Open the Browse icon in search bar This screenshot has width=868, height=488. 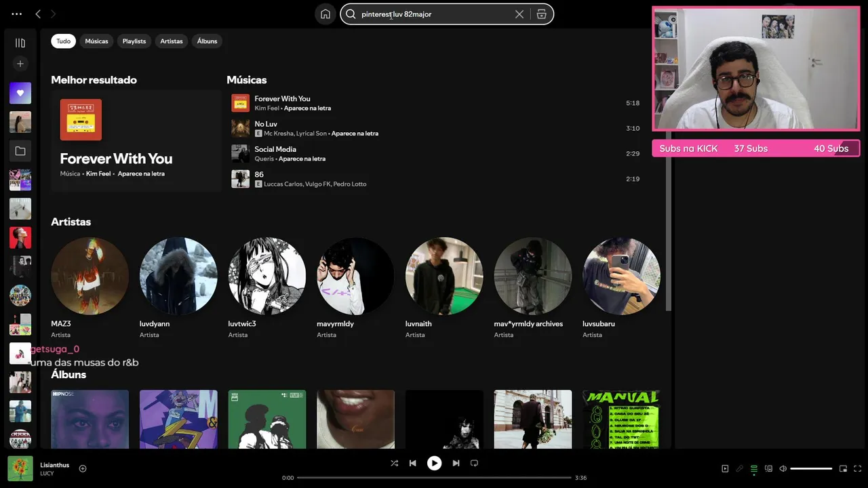coord(541,14)
